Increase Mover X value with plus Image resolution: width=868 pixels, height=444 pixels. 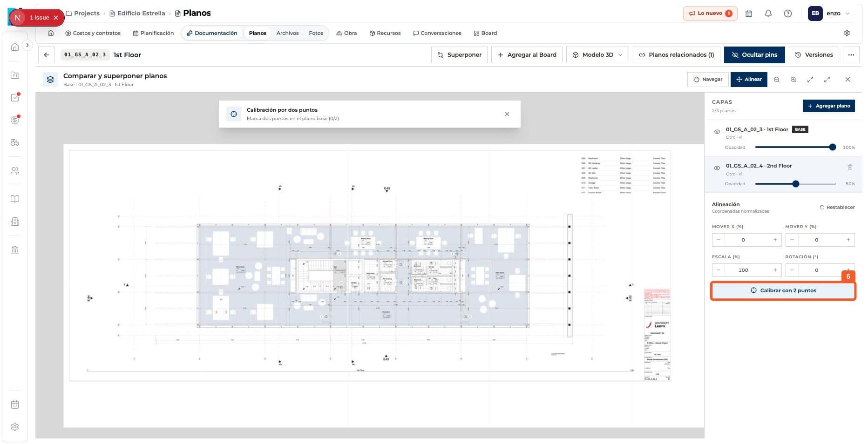pyautogui.click(x=775, y=240)
